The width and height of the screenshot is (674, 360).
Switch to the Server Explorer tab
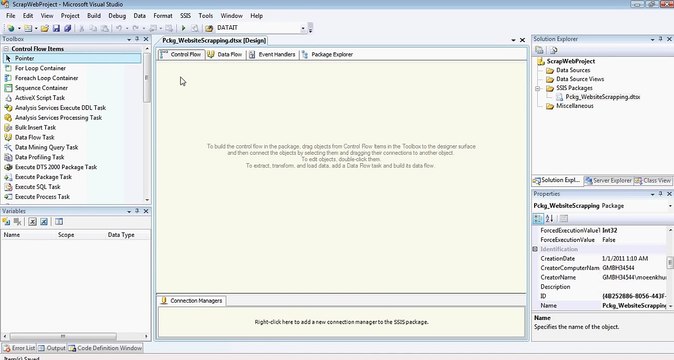(608, 181)
